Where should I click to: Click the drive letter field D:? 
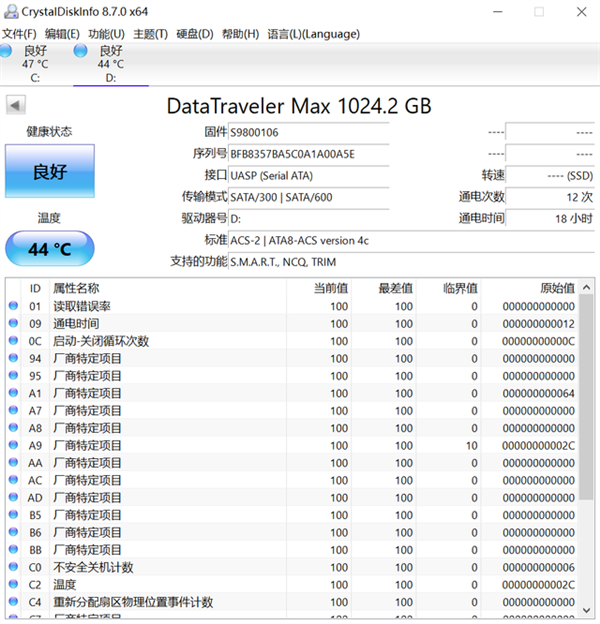[309, 218]
